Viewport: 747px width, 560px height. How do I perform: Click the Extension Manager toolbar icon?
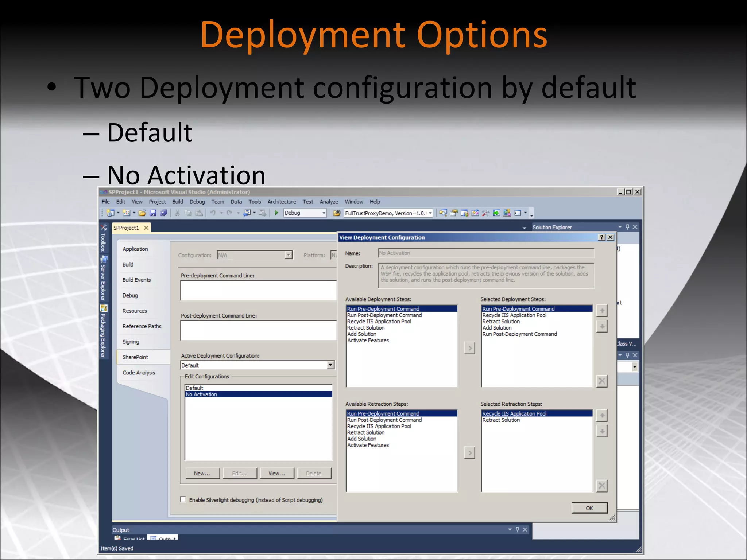coord(507,213)
